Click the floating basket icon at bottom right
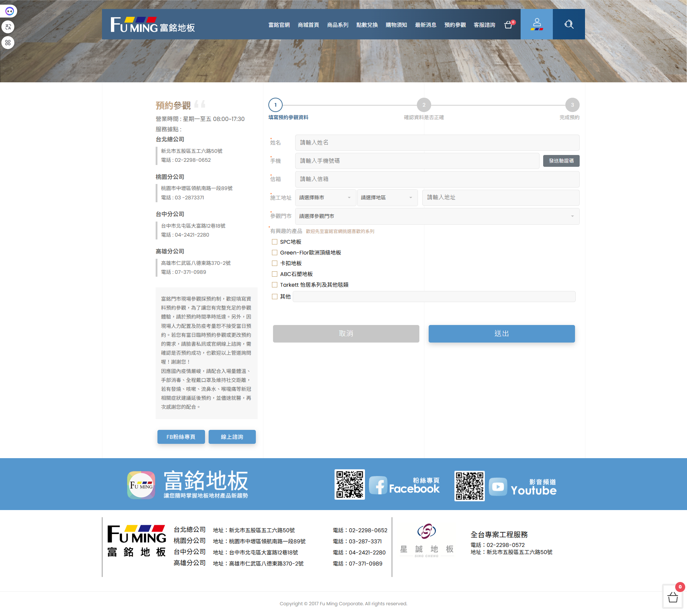This screenshot has height=616, width=687. click(673, 597)
